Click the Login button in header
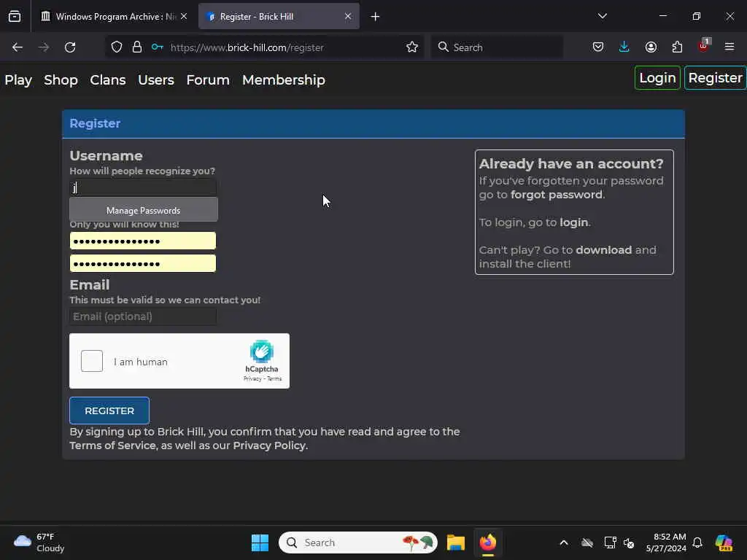747x560 pixels. tap(657, 77)
